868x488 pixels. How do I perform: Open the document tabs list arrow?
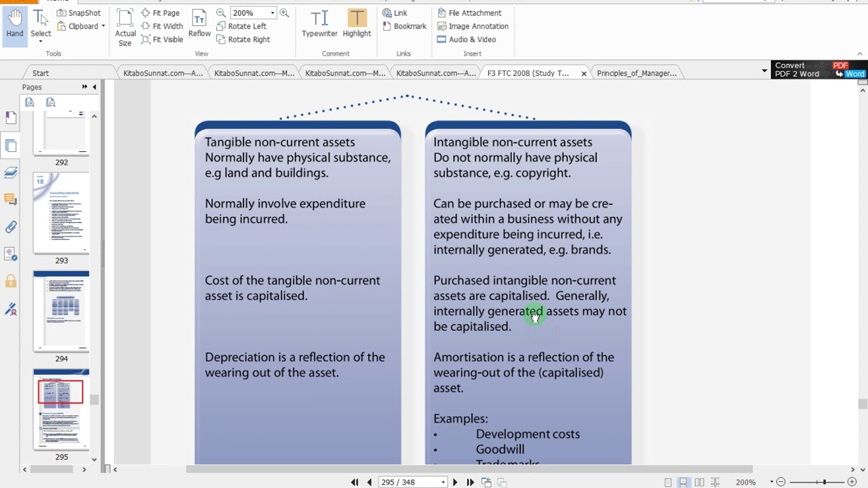pyautogui.click(x=764, y=71)
